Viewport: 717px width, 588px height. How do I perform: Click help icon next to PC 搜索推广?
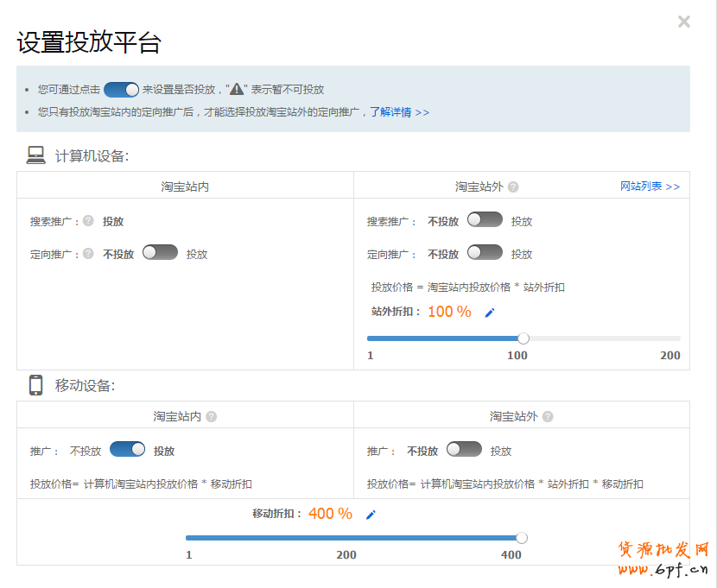coord(88,221)
